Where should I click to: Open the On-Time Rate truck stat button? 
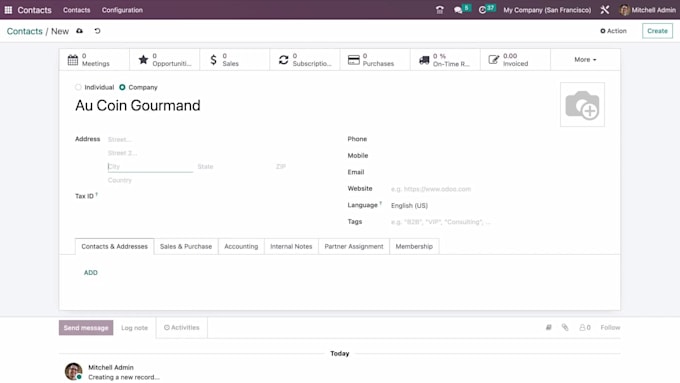(445, 59)
